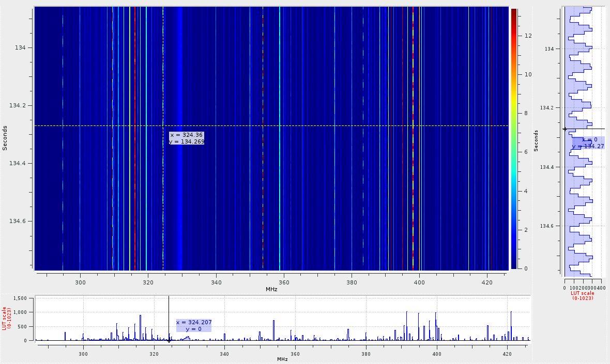The image size is (610, 364).
Task: Select the colorbar tick label 12
Action: (x=528, y=36)
